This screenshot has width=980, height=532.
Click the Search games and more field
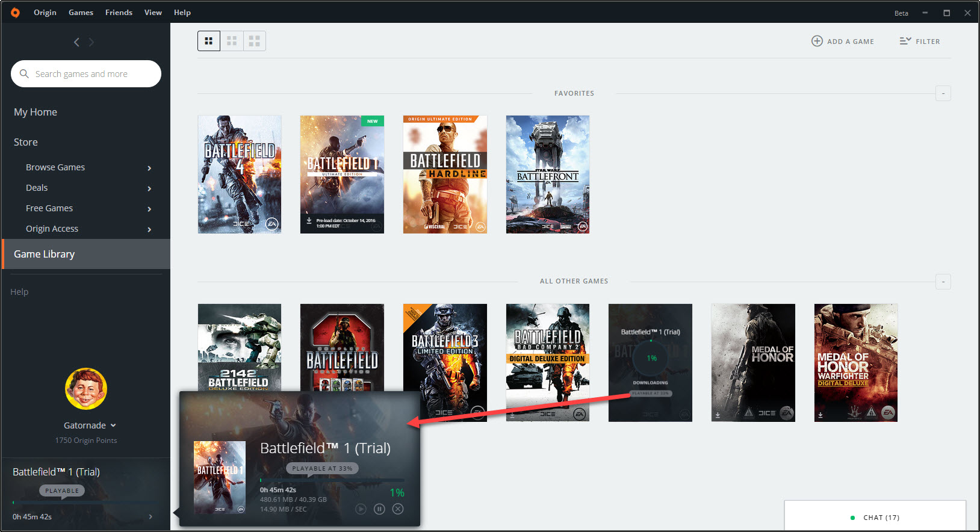(x=86, y=74)
